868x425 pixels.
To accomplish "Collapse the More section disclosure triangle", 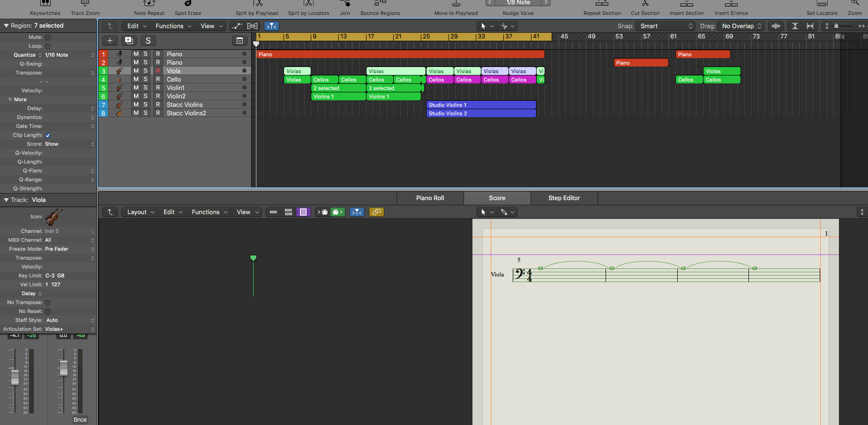I will pos(10,99).
